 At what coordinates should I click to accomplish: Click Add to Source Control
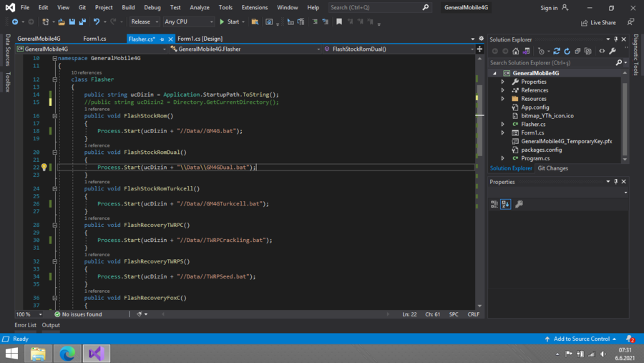pyautogui.click(x=581, y=339)
